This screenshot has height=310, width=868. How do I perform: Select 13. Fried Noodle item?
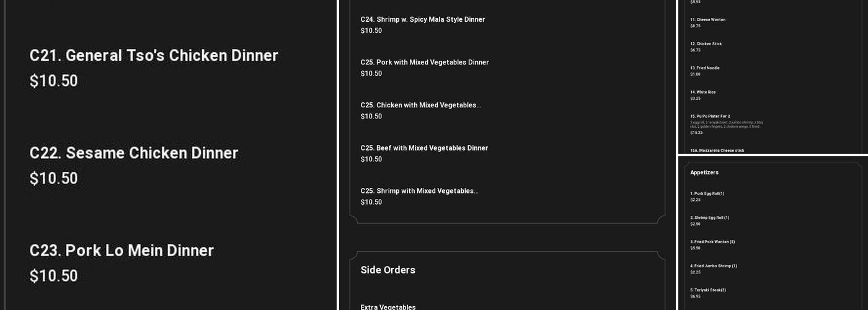click(x=705, y=68)
